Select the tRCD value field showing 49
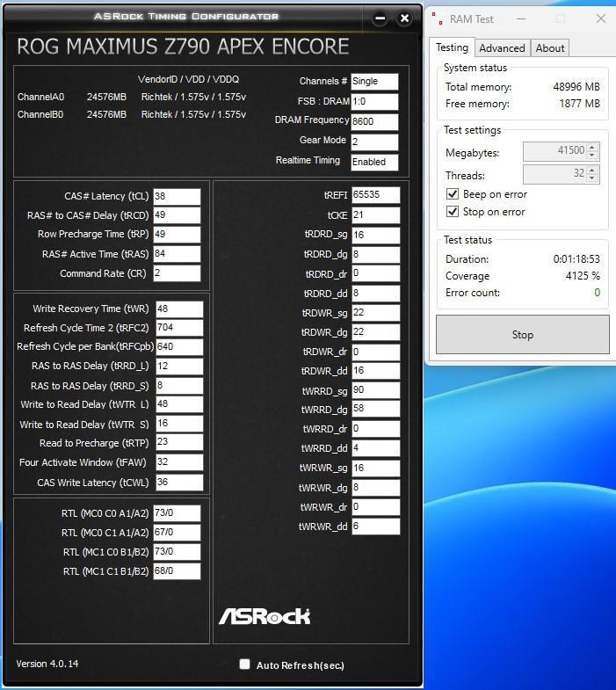Image resolution: width=616 pixels, height=690 pixels. pos(177,215)
